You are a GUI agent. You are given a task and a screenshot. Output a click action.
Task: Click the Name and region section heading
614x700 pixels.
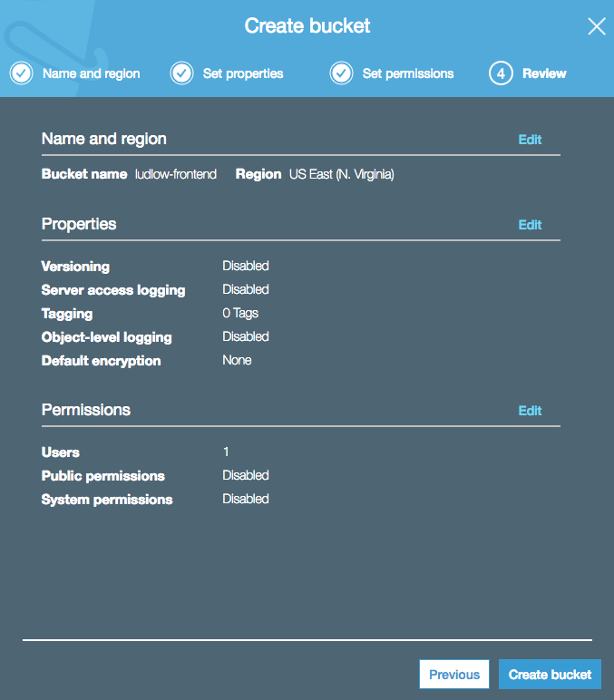[x=104, y=139]
